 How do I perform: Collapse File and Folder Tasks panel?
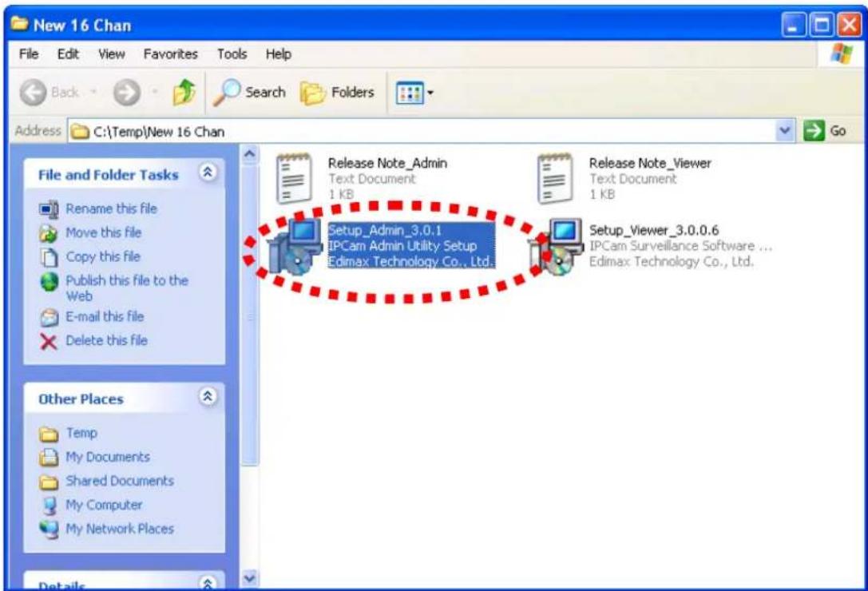coord(208,173)
